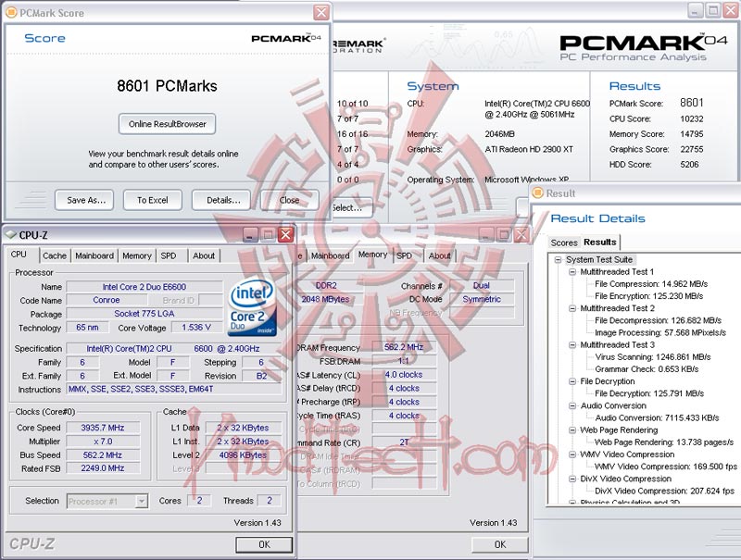The image size is (741, 560).
Task: Click the Level 2 cache 4096 KBytes
Action: pyautogui.click(x=243, y=455)
